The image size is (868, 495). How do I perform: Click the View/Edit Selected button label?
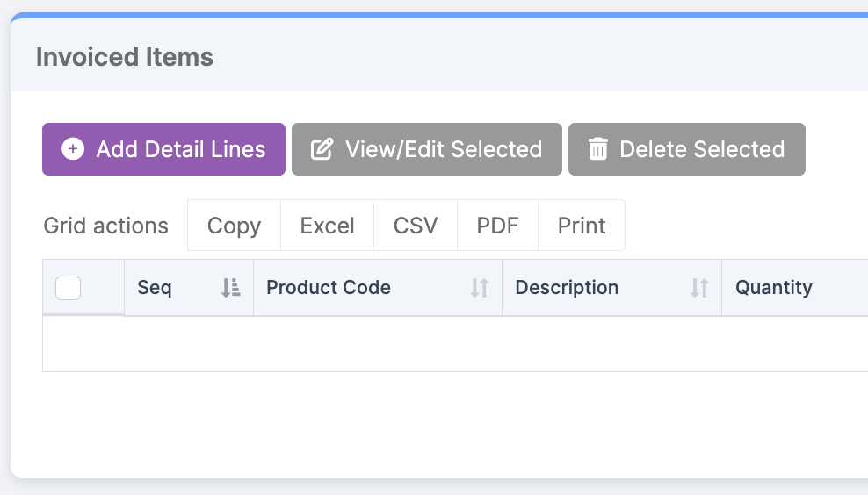pyautogui.click(x=444, y=149)
